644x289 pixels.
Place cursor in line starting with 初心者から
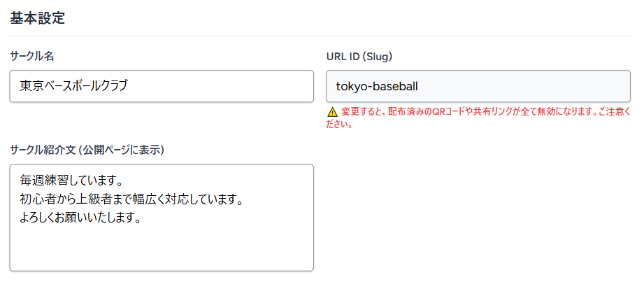pyautogui.click(x=131, y=201)
